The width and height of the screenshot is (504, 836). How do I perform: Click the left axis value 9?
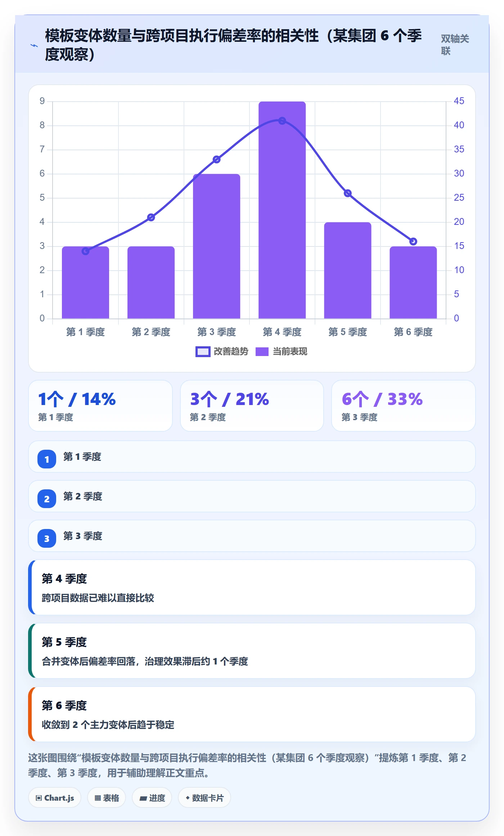tap(42, 101)
